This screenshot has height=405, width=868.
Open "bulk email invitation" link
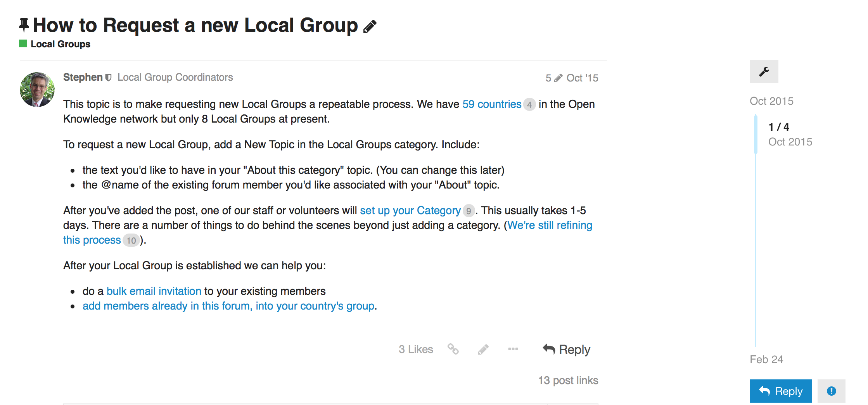pyautogui.click(x=154, y=291)
